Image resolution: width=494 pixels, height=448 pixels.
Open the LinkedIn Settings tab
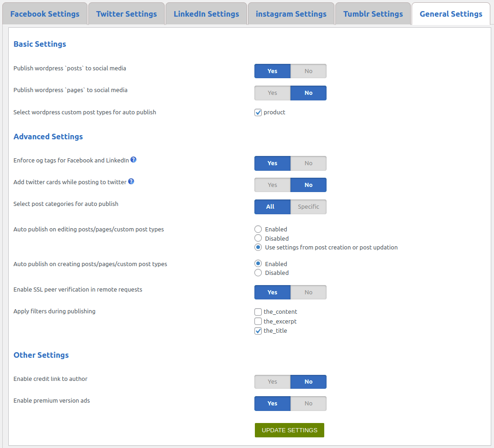tap(206, 14)
